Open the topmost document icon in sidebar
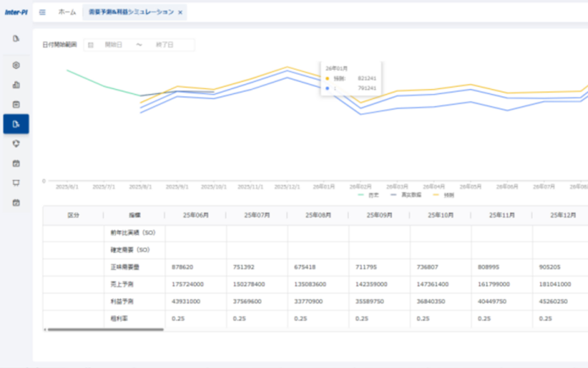 pos(16,38)
